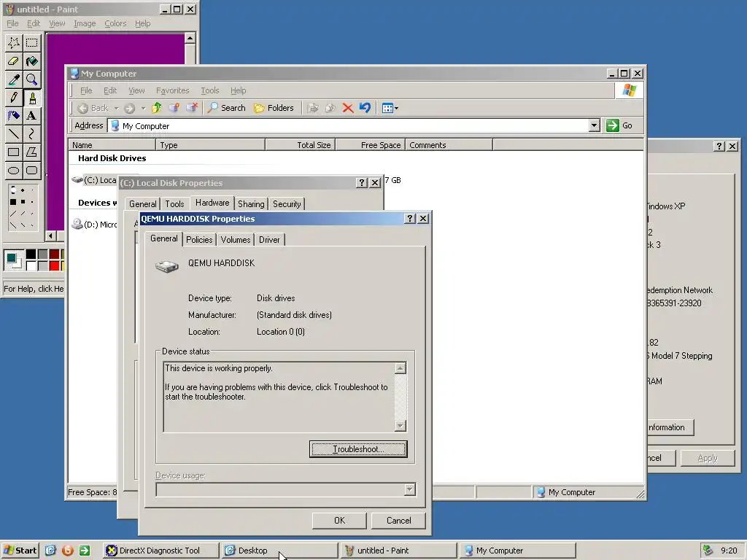Viewport: 747px width, 560px height.
Task: Open the Favorites menu in My Computer
Action: [x=172, y=90]
